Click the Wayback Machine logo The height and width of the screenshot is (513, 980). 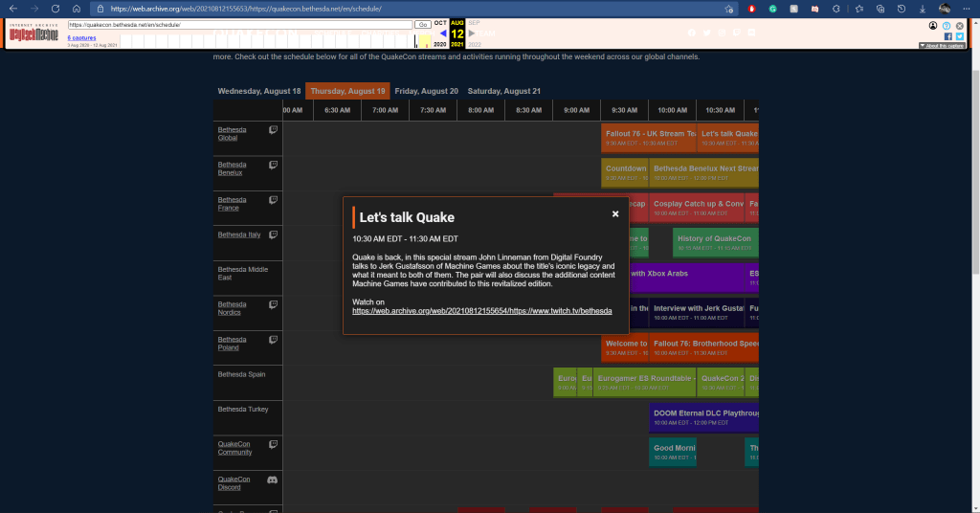tap(34, 35)
